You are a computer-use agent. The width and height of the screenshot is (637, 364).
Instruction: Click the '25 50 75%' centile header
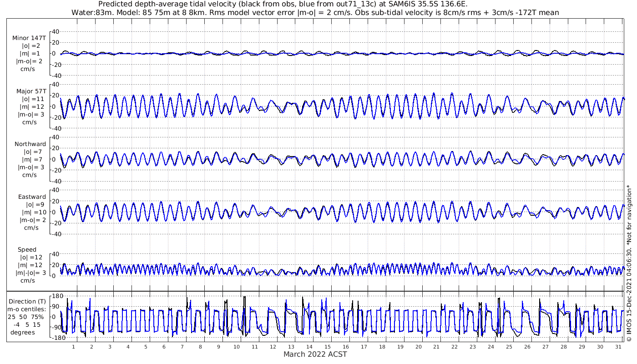point(25,317)
